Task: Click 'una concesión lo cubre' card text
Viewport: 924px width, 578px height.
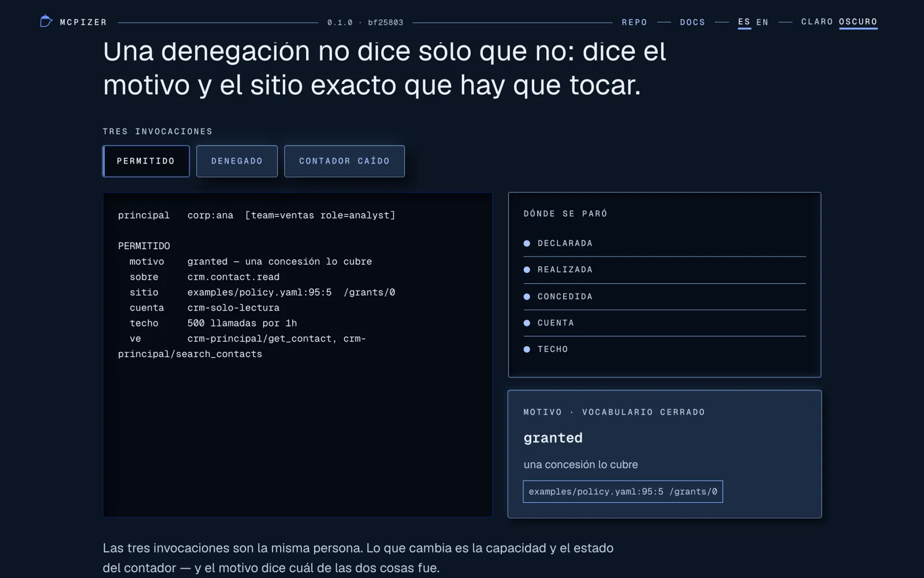Action: [x=580, y=465]
